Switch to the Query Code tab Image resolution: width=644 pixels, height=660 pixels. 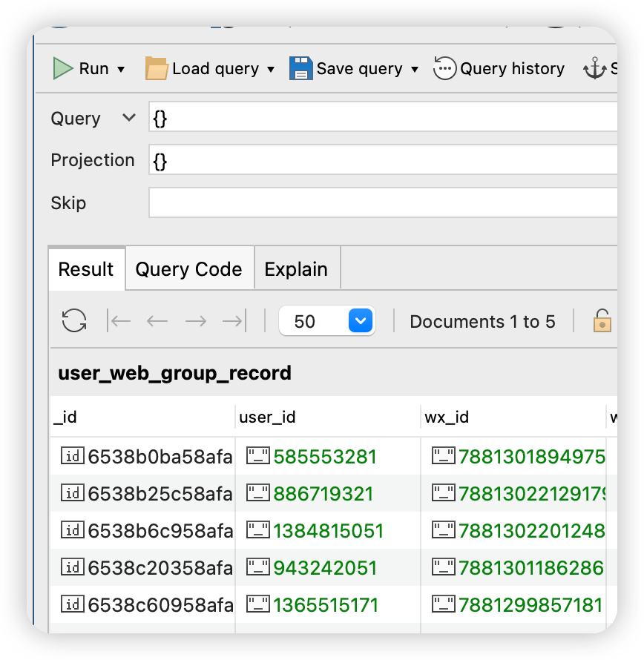click(x=189, y=269)
